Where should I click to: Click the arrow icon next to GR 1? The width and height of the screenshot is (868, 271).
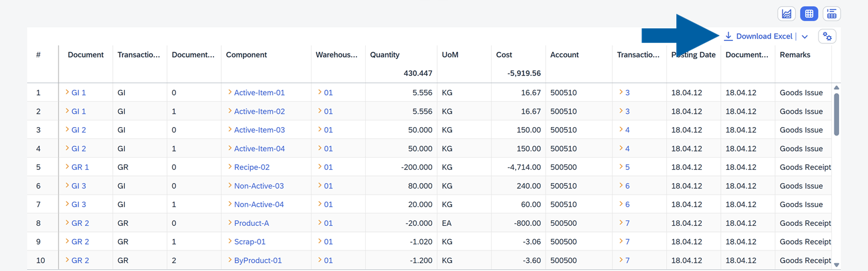point(67,167)
